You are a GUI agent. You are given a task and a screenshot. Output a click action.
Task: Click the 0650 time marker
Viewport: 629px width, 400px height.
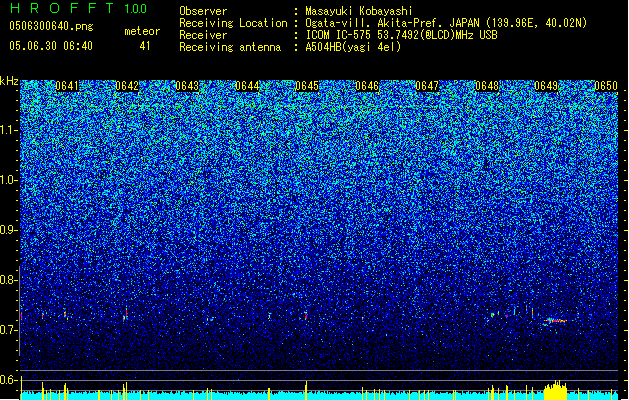(x=606, y=86)
